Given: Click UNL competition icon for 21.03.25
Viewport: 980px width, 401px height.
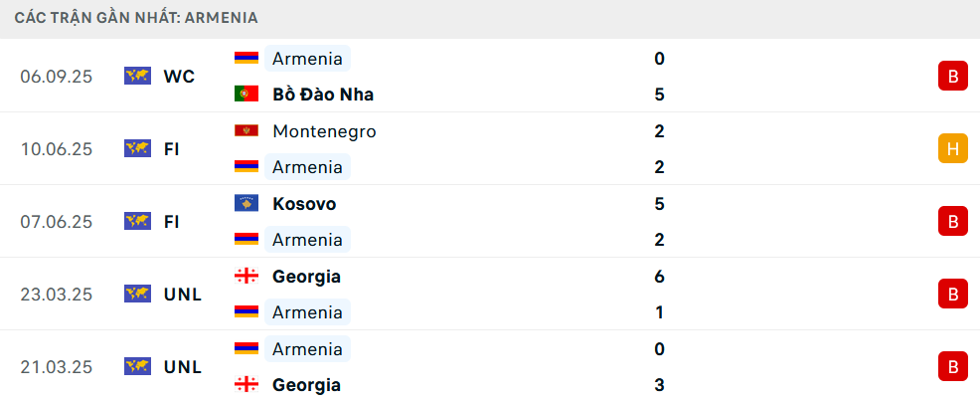Looking at the screenshot, I should click(137, 367).
